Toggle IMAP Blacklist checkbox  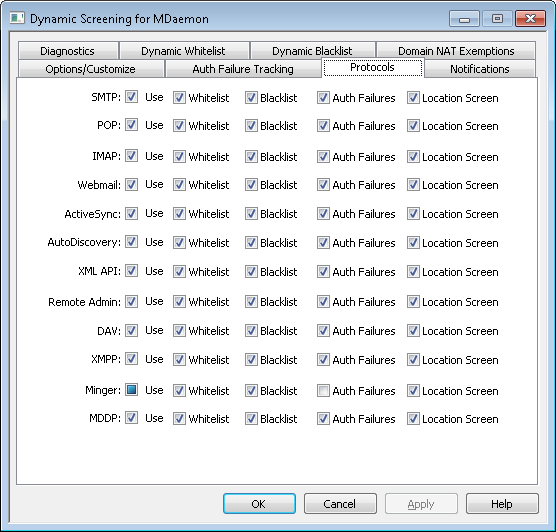(x=251, y=156)
